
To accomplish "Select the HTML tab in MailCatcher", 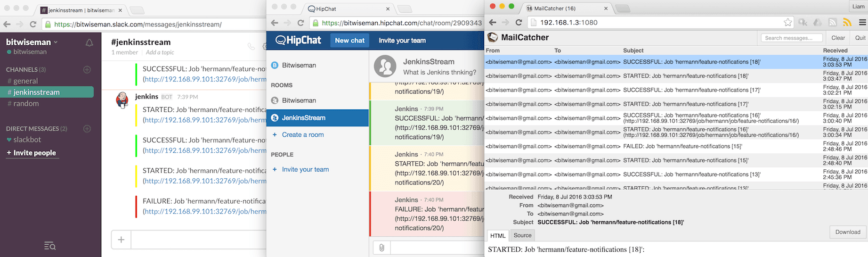I will click(x=498, y=236).
